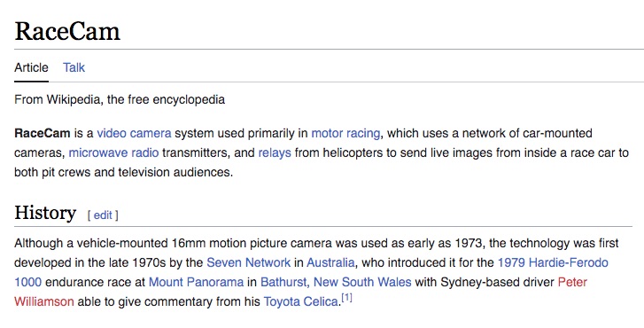Open the microwave radio article link
Screen dimensions: 644x328
click(x=113, y=152)
